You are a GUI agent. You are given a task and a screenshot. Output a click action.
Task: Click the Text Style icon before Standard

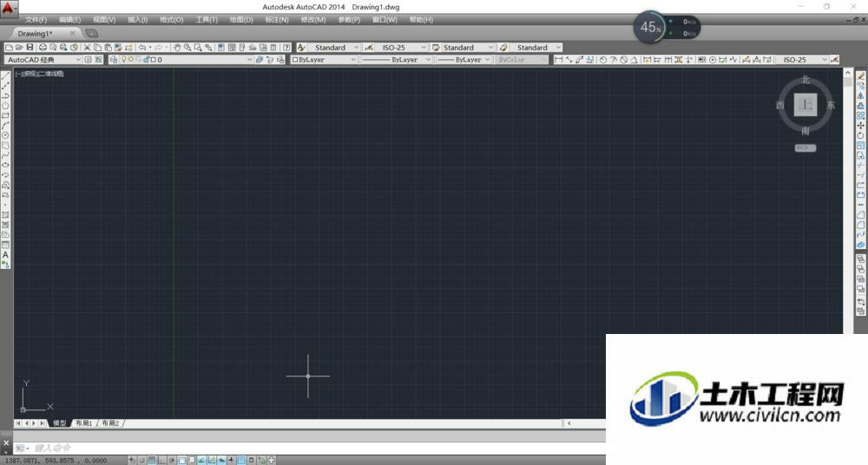[x=301, y=48]
